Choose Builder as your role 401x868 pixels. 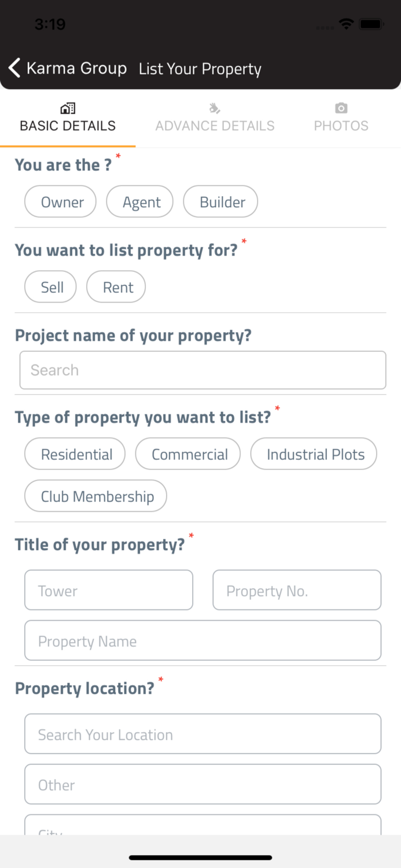(x=220, y=201)
